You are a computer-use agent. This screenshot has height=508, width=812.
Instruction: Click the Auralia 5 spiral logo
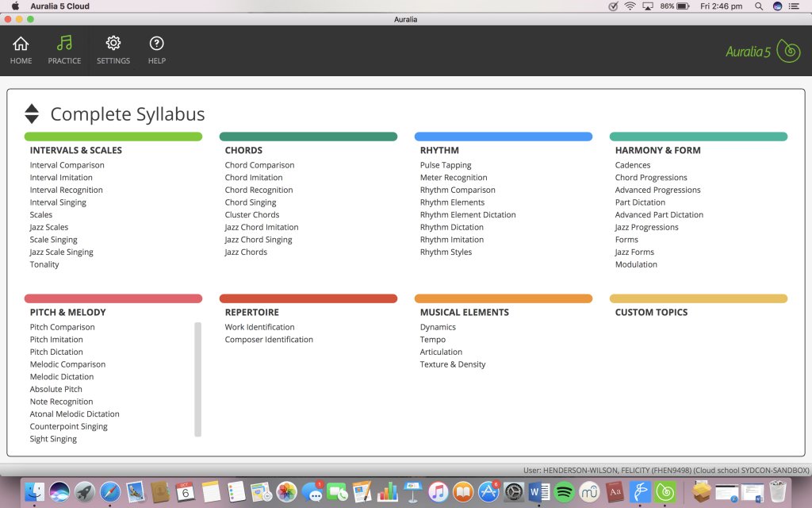tap(789, 51)
